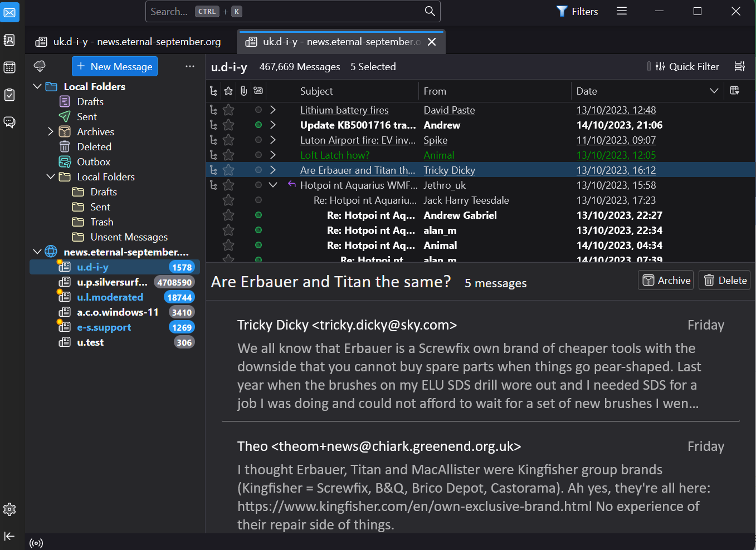Open the Chat space icon
This screenshot has width=756, height=550.
[x=9, y=122]
